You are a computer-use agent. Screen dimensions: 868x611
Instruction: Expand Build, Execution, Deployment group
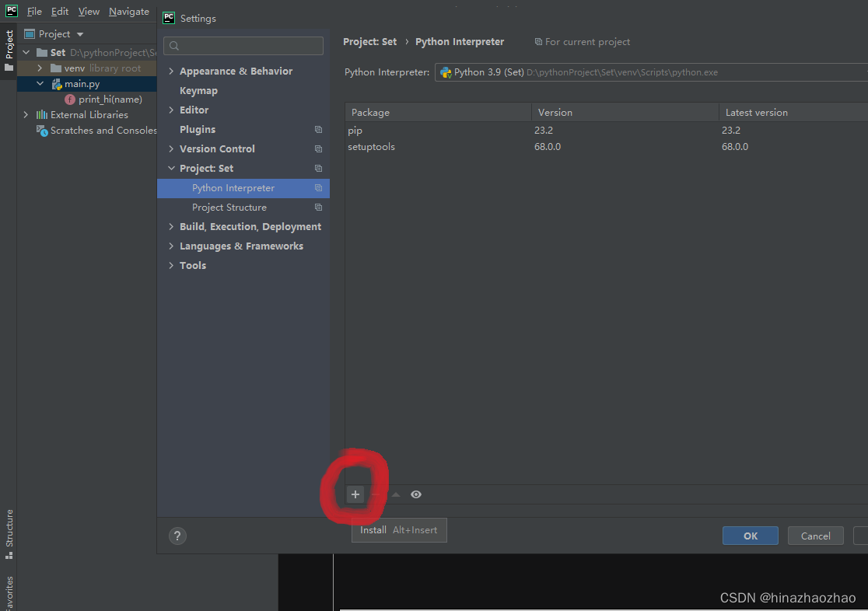171,227
